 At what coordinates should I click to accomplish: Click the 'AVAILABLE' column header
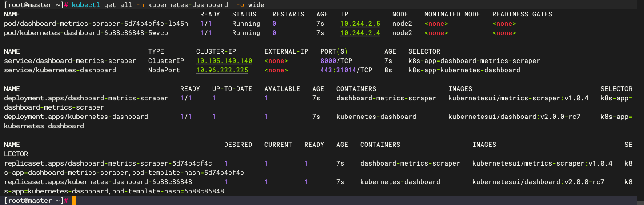[x=282, y=89]
